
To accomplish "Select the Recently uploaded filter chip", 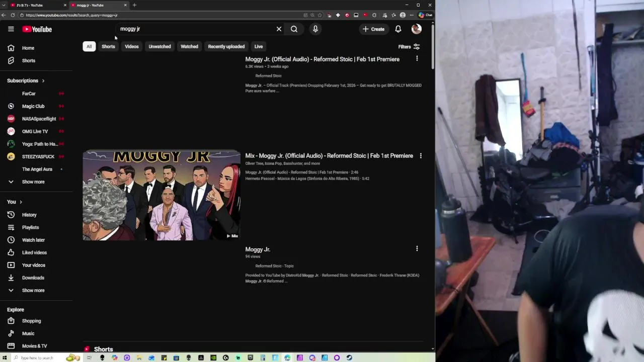I will tap(226, 47).
